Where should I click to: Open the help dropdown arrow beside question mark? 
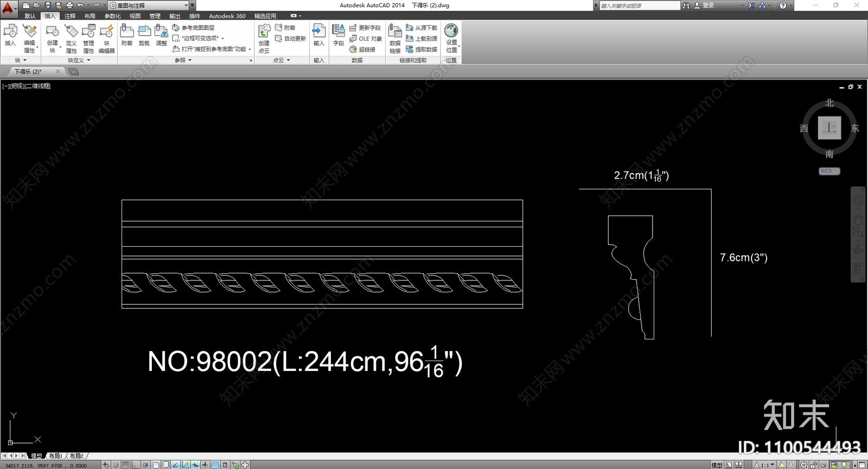coord(791,5)
